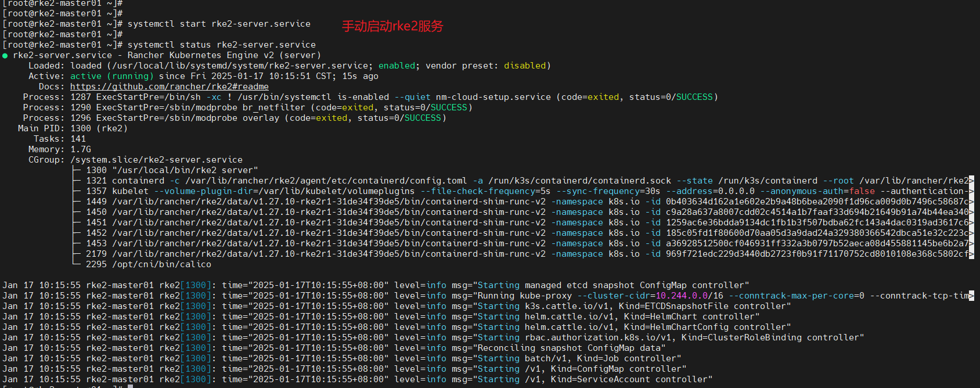Click the 'Reconciling snapshot ConfigMap data' log message
This screenshot has height=388, width=980.
click(x=568, y=348)
